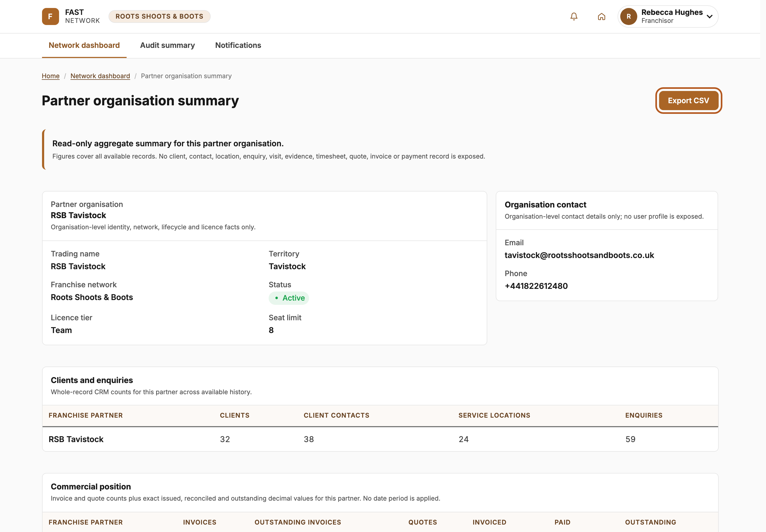Click the Partner organisation summary heading
766x532 pixels.
(140, 101)
